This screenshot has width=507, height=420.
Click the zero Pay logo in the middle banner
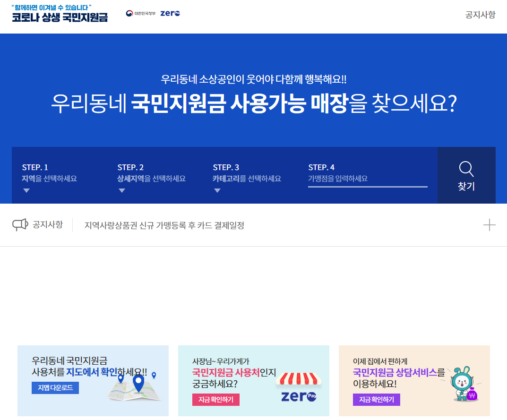coord(299,396)
